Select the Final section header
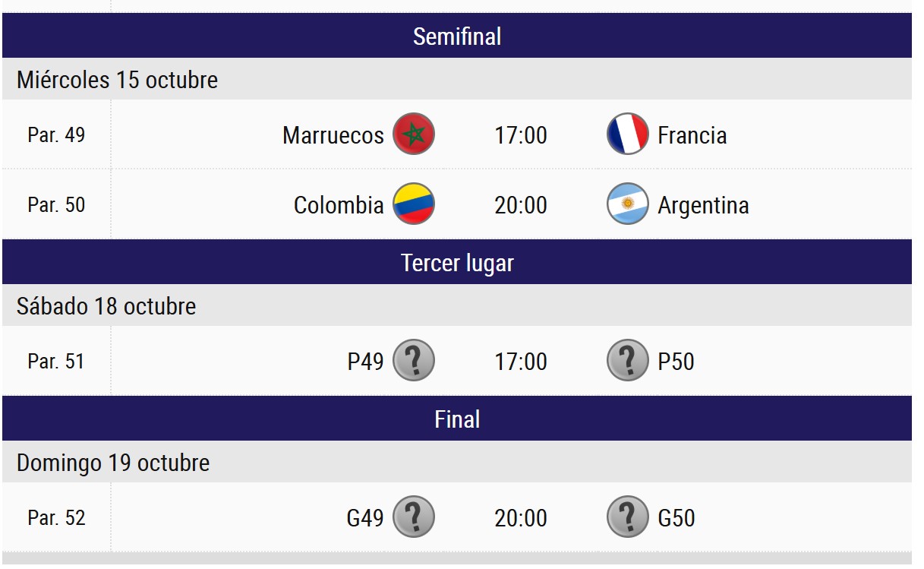This screenshot has height=569, width=924. click(x=457, y=419)
